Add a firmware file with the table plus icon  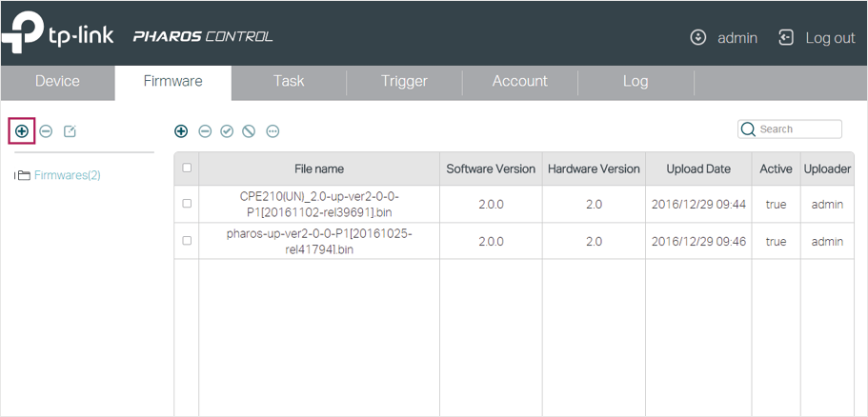tap(181, 131)
